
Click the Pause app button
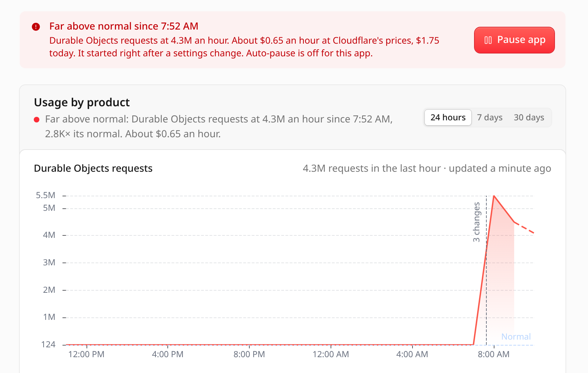tap(514, 40)
